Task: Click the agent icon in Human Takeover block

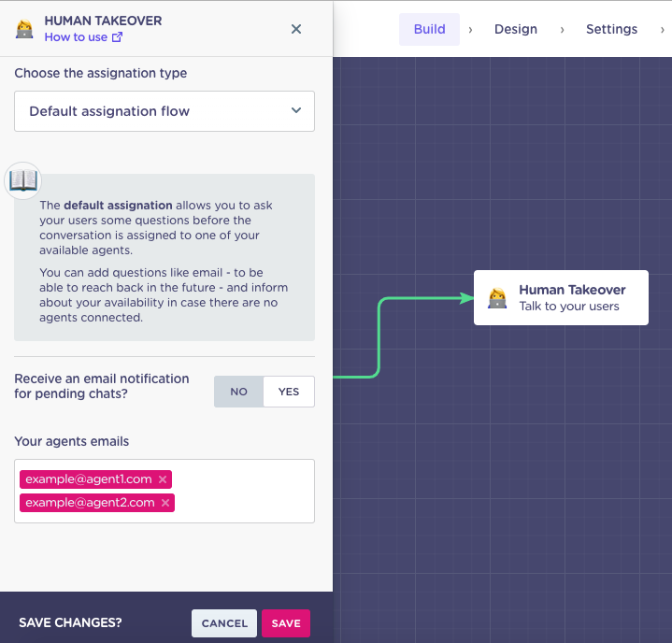Action: (x=497, y=298)
